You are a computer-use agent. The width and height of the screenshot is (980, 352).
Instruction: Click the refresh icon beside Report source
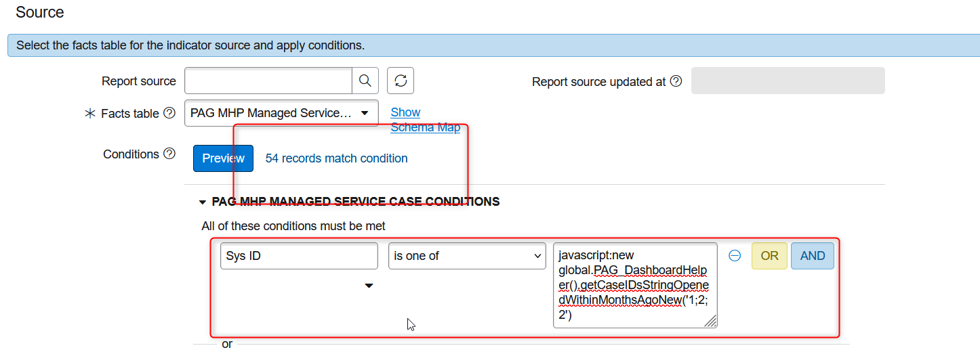pos(401,81)
